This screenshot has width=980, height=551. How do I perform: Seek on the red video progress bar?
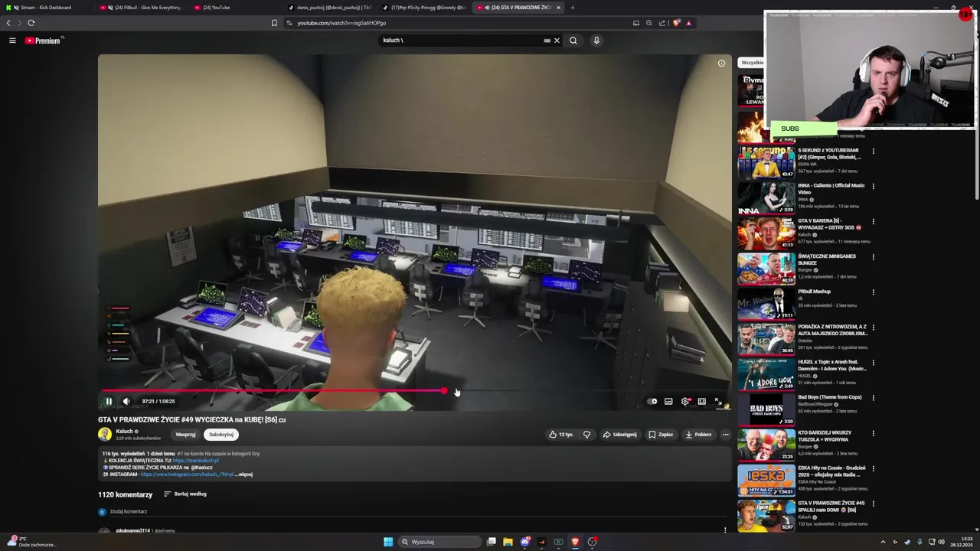click(x=413, y=391)
